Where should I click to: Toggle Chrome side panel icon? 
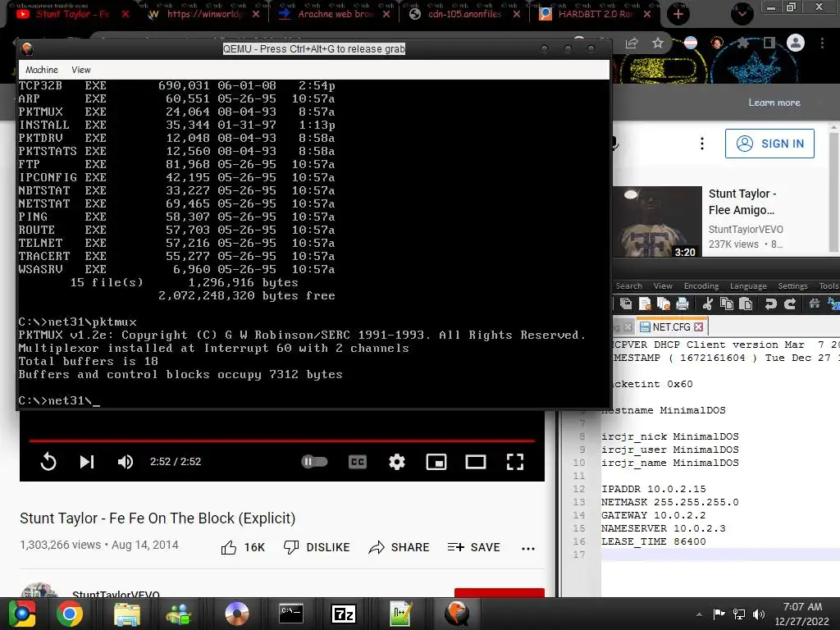coord(769,43)
